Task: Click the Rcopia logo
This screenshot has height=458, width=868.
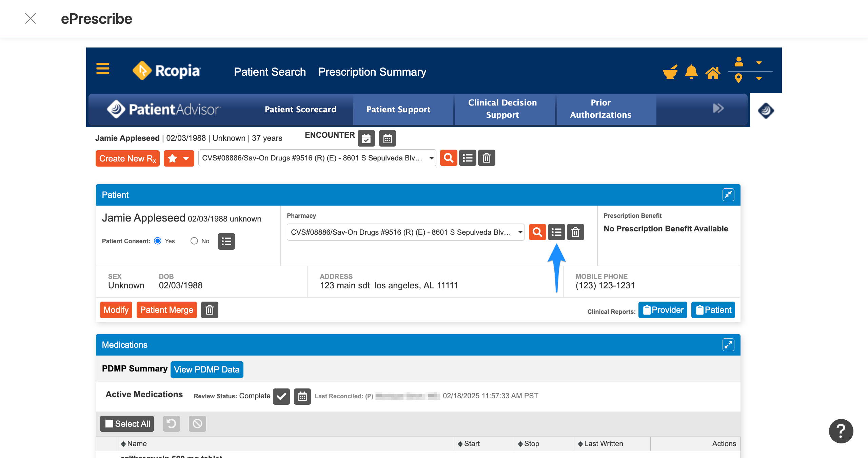Action: pos(166,71)
